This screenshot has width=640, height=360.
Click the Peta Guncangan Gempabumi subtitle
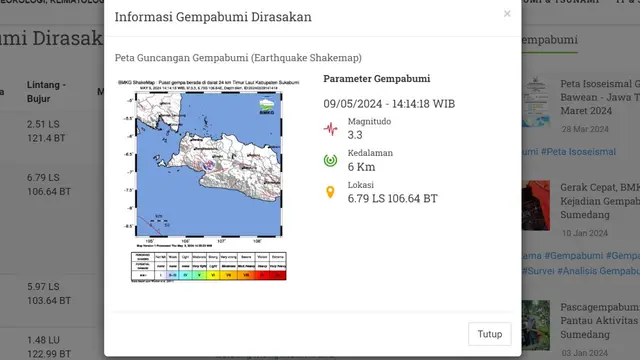[x=238, y=58]
